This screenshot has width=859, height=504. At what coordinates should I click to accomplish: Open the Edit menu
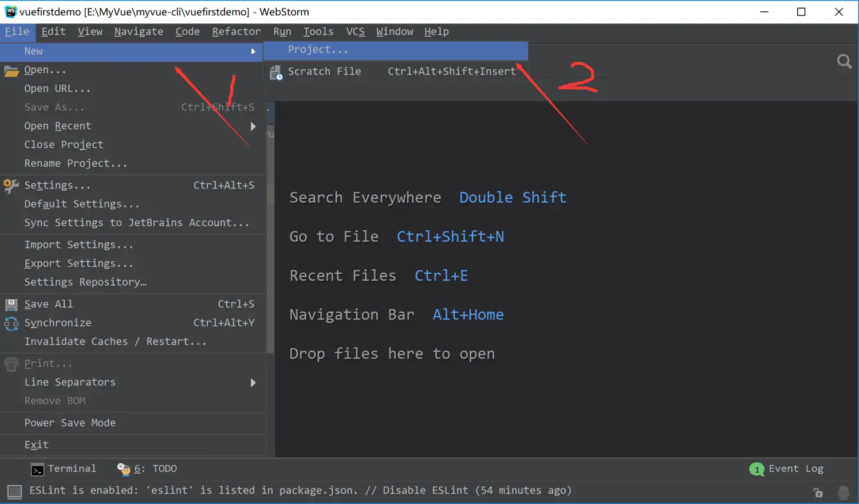pos(54,32)
